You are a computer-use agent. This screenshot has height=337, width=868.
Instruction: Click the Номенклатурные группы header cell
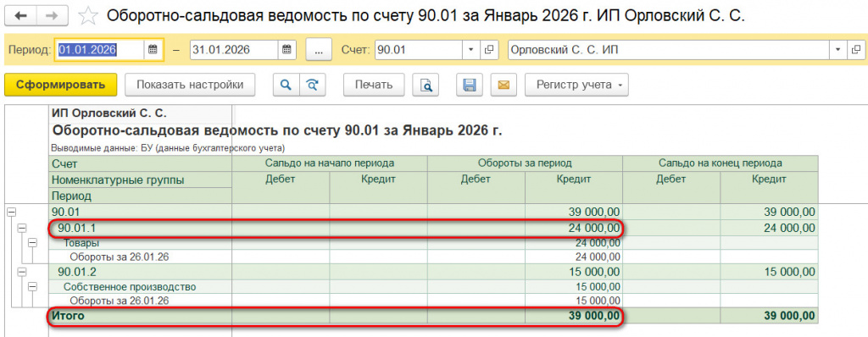coord(140,180)
